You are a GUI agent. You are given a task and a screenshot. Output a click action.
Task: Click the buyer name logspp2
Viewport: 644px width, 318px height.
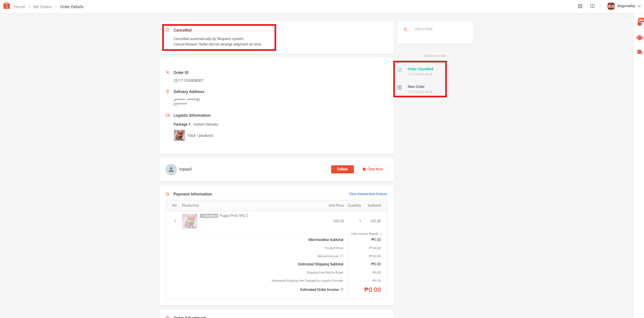coord(186,169)
